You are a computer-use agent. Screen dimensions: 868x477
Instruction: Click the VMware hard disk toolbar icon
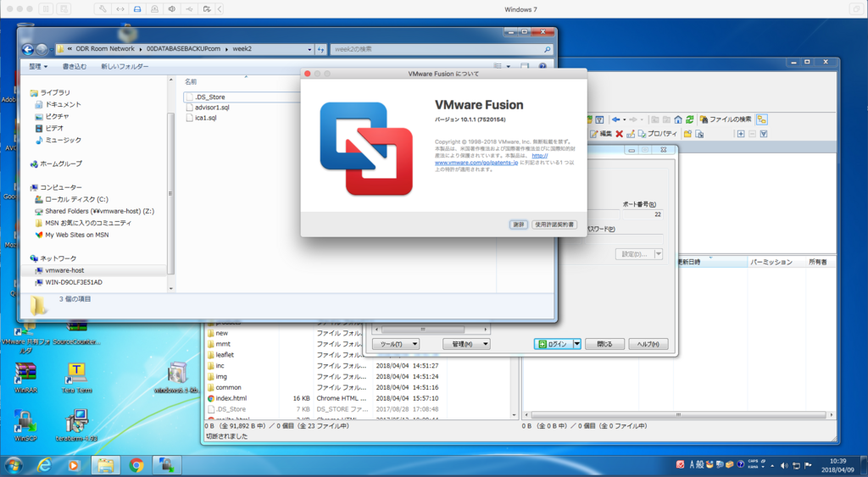(x=137, y=8)
